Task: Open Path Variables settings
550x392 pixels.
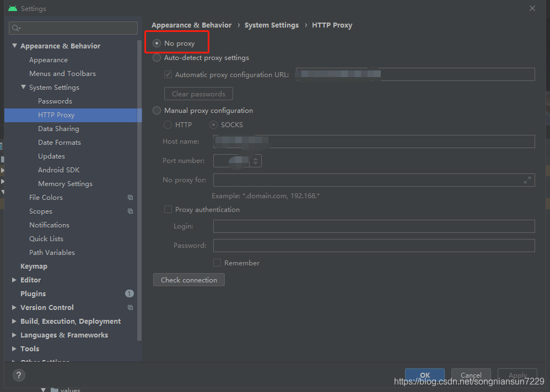Action: point(52,253)
